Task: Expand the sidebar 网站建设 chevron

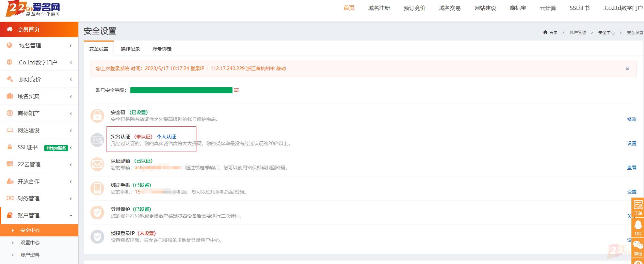Action: pyautogui.click(x=71, y=130)
